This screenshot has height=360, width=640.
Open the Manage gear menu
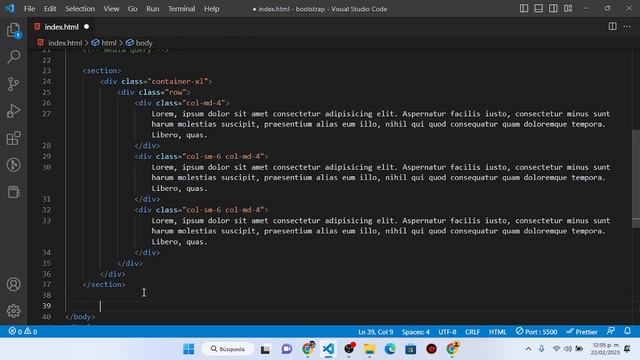[13, 311]
